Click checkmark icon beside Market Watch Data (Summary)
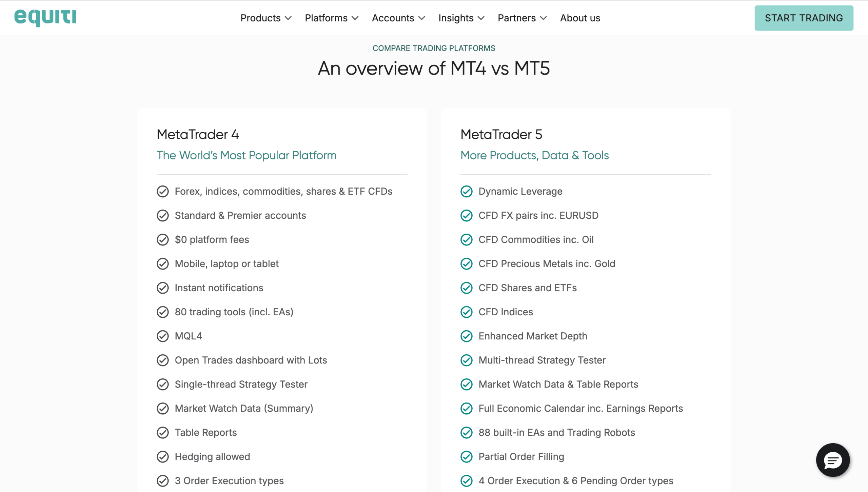Viewport: 868px width, 492px height. 163,409
